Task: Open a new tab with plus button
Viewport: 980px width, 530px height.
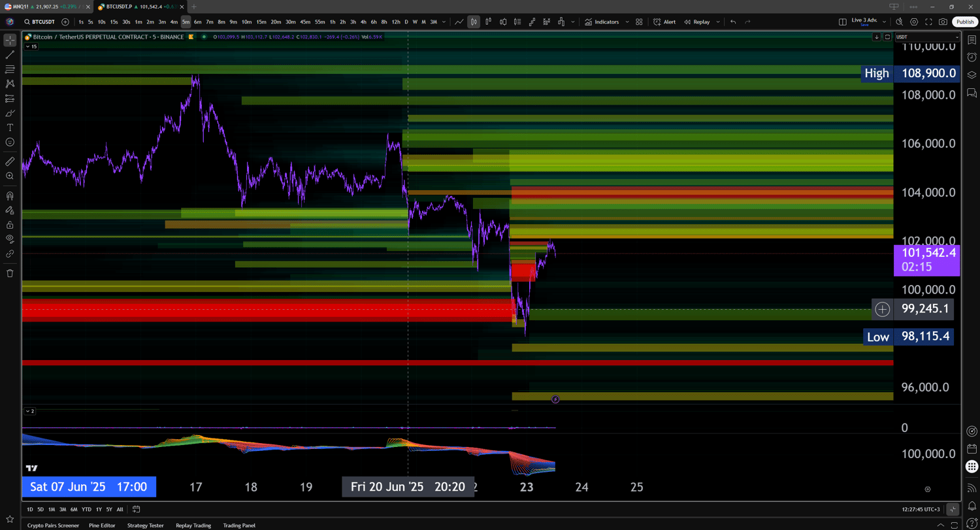Action: point(193,7)
